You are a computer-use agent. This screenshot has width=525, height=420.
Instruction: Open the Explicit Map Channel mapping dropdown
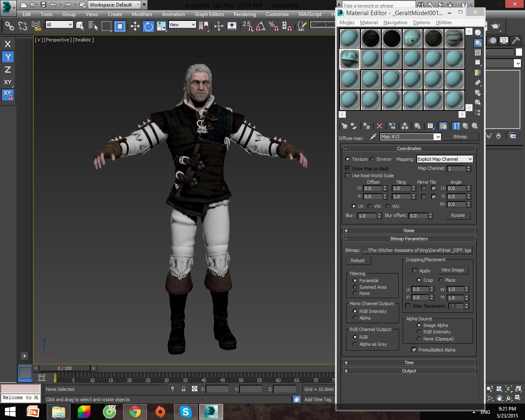tap(445, 159)
